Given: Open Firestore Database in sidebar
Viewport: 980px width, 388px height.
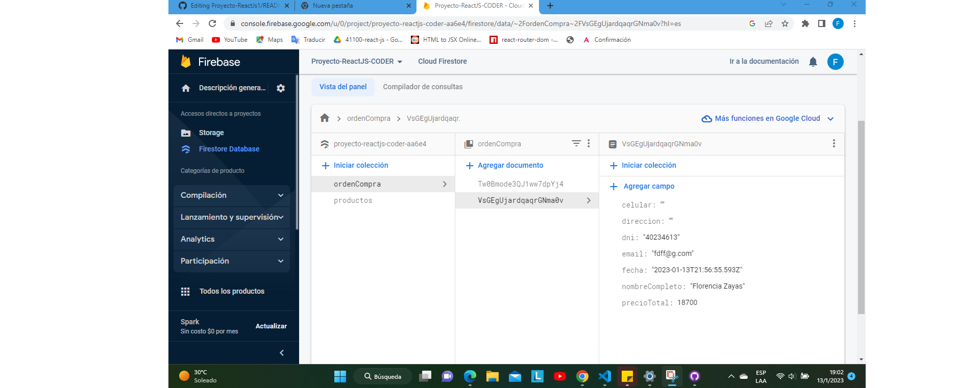Looking at the screenshot, I should pyautogui.click(x=229, y=149).
